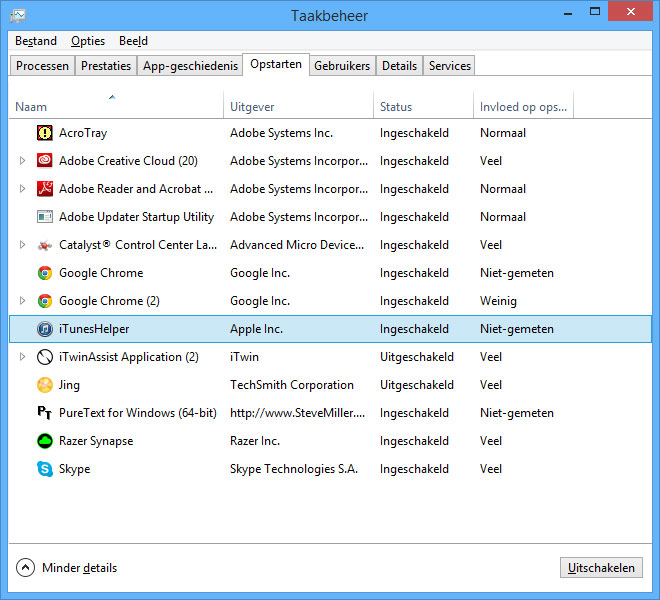
Task: Click the iTunesHelper icon
Action: pyautogui.click(x=45, y=329)
